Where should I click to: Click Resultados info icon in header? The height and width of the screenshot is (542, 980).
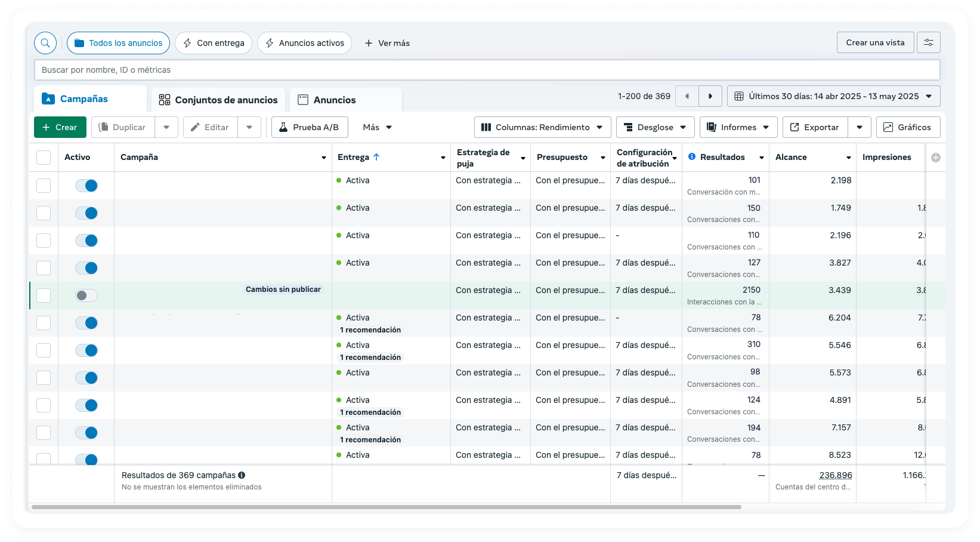[x=691, y=157]
